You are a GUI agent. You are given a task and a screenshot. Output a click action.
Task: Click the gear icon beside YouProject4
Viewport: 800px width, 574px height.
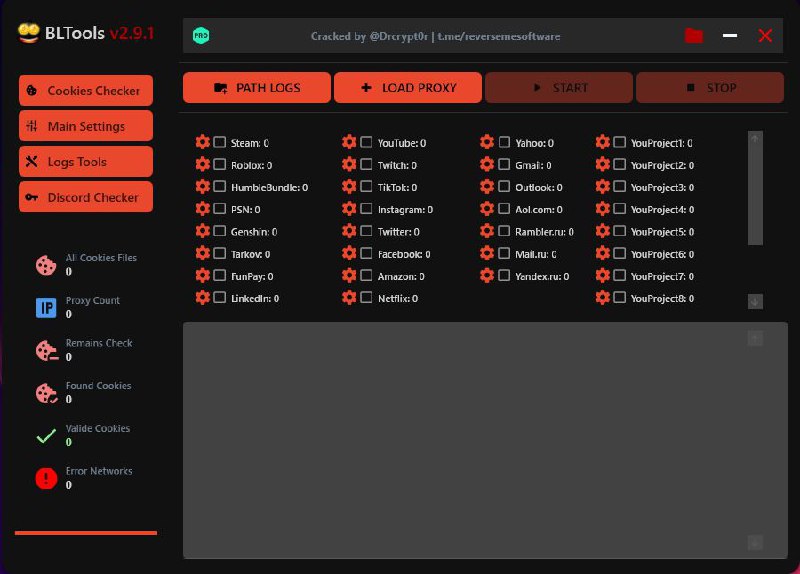tap(603, 209)
